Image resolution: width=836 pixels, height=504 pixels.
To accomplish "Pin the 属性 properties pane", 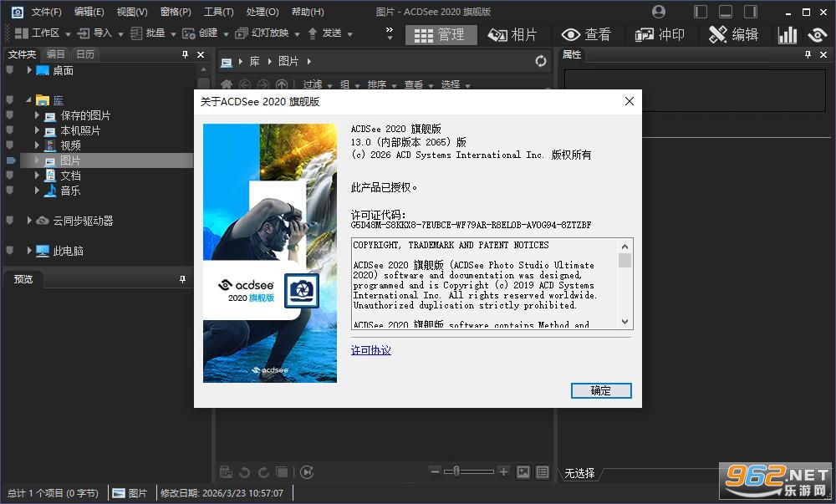I will coord(808,54).
